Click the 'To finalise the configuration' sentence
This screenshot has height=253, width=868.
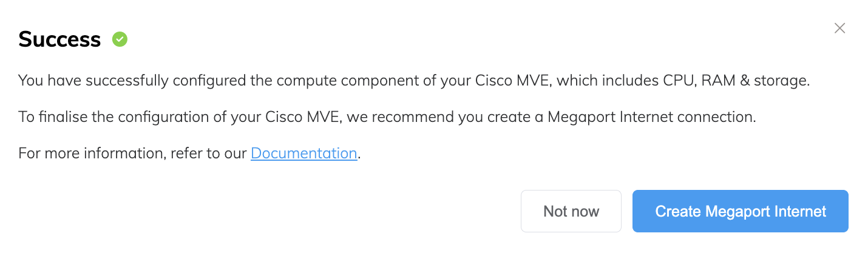tap(387, 117)
